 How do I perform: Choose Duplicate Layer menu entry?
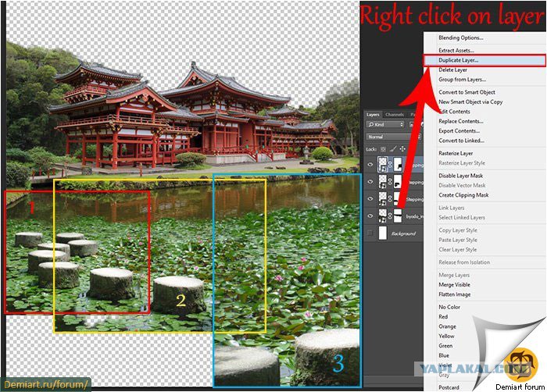click(x=458, y=60)
